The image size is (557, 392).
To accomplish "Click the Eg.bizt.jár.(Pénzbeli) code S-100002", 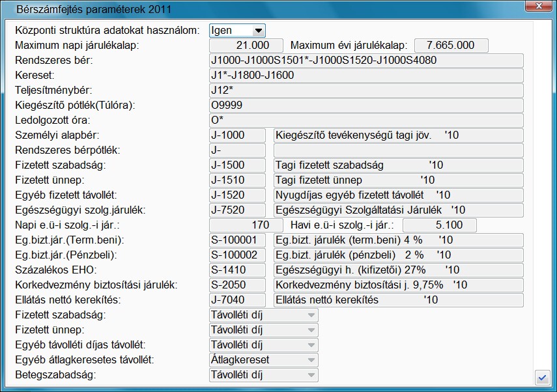I will 237,255.
